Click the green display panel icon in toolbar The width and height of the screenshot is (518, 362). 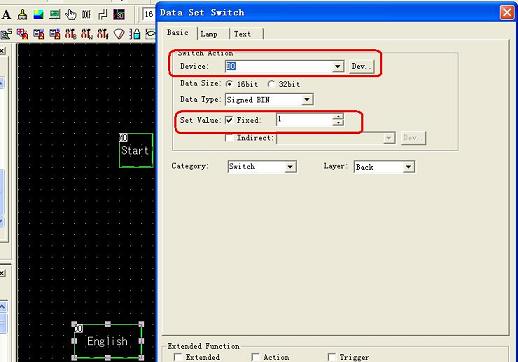[x=55, y=15]
